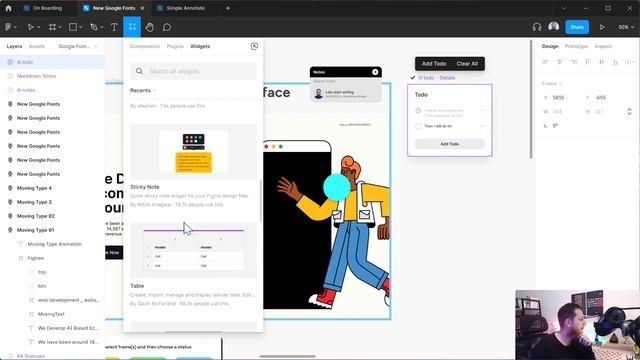Click align right icon in Design panel

click(x=574, y=62)
